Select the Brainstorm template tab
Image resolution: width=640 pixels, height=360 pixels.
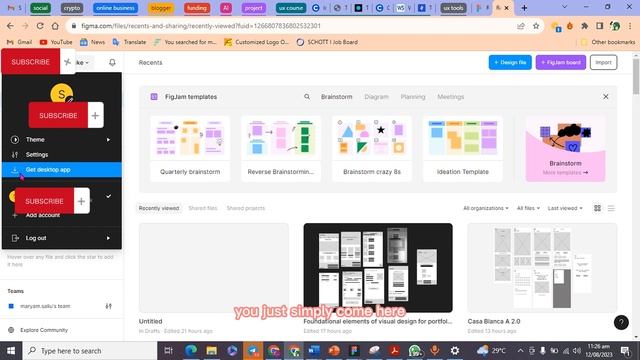(336, 97)
